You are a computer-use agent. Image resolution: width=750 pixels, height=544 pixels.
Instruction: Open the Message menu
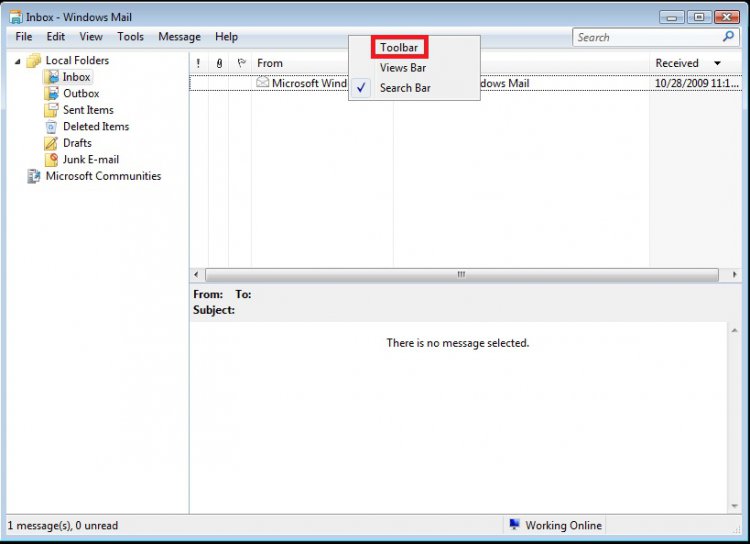[x=179, y=37]
